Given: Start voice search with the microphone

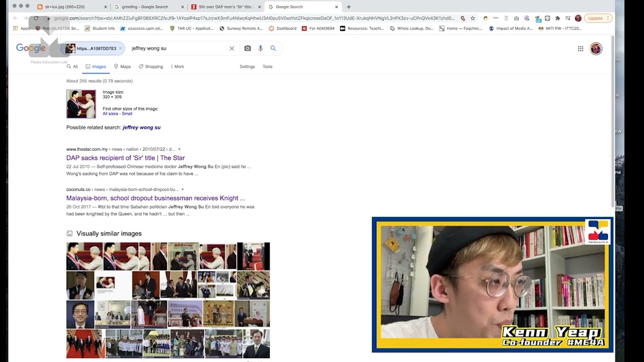Looking at the screenshot, I should (261, 49).
